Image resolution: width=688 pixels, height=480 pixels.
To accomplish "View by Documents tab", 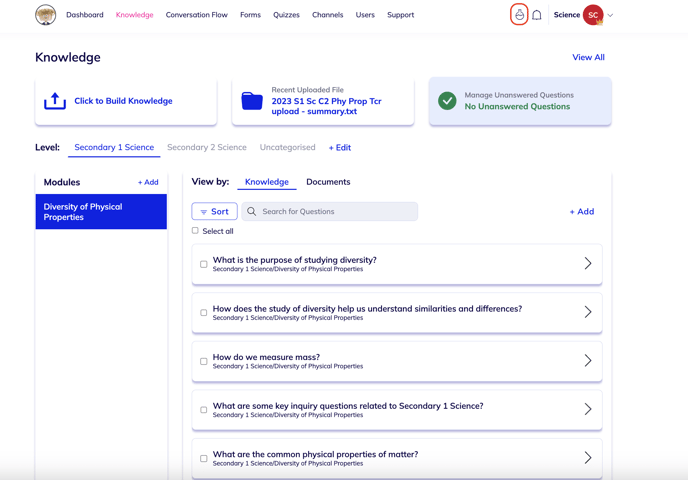I will 328,182.
